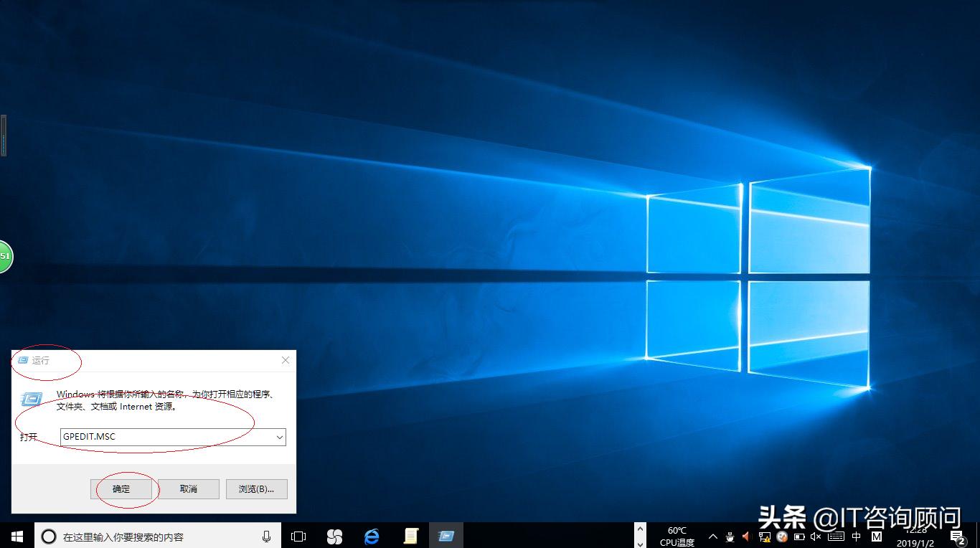Screen dimensions: 980x548
Task: Click the Sogou M indicator in tray
Action: [x=875, y=536]
